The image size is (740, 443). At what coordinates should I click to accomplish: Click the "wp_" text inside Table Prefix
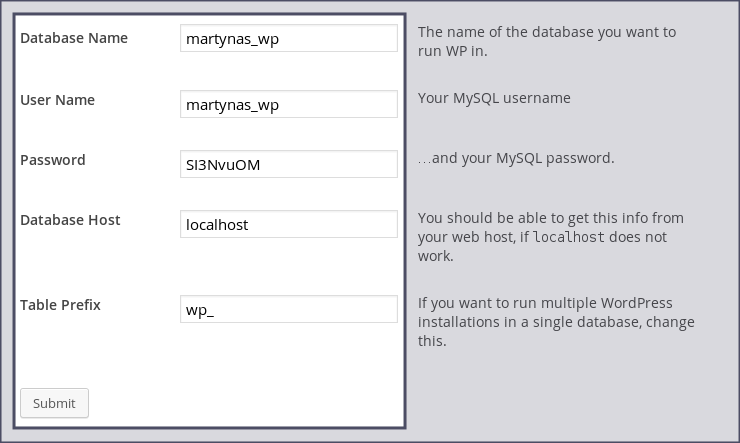click(200, 309)
